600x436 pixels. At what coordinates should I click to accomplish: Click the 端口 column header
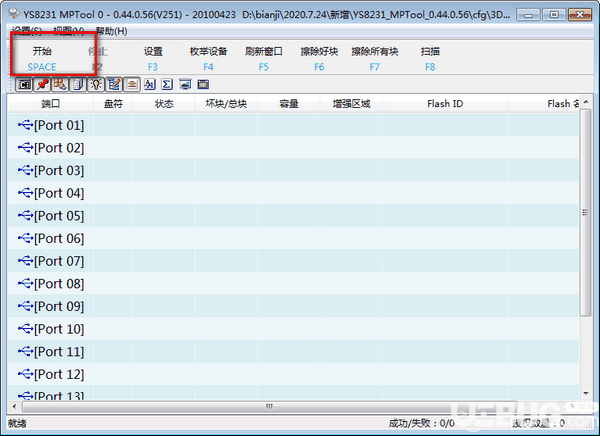[51, 104]
